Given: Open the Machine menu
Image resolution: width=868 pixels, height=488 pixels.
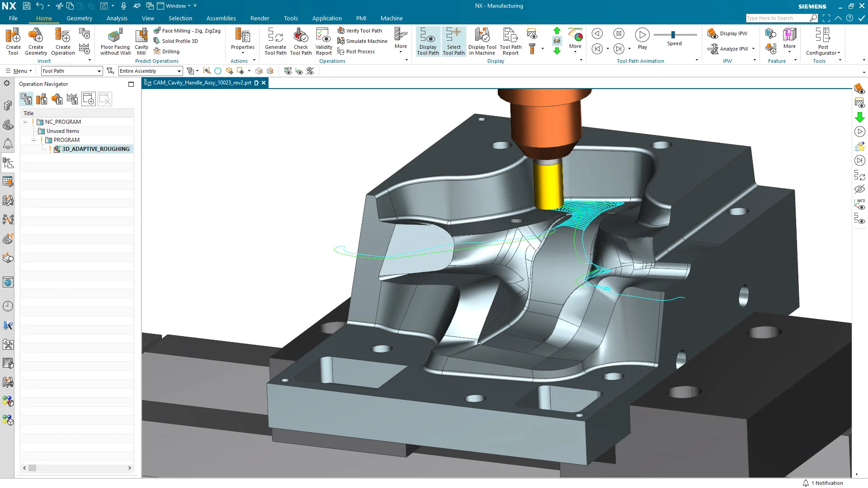Looking at the screenshot, I should click(x=392, y=18).
